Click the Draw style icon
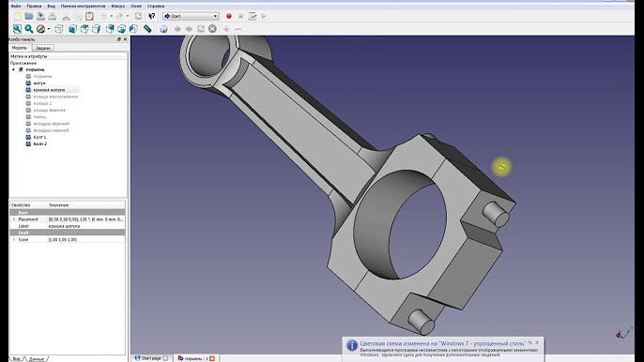Image resolution: width=644 pixels, height=362 pixels. coord(40,29)
